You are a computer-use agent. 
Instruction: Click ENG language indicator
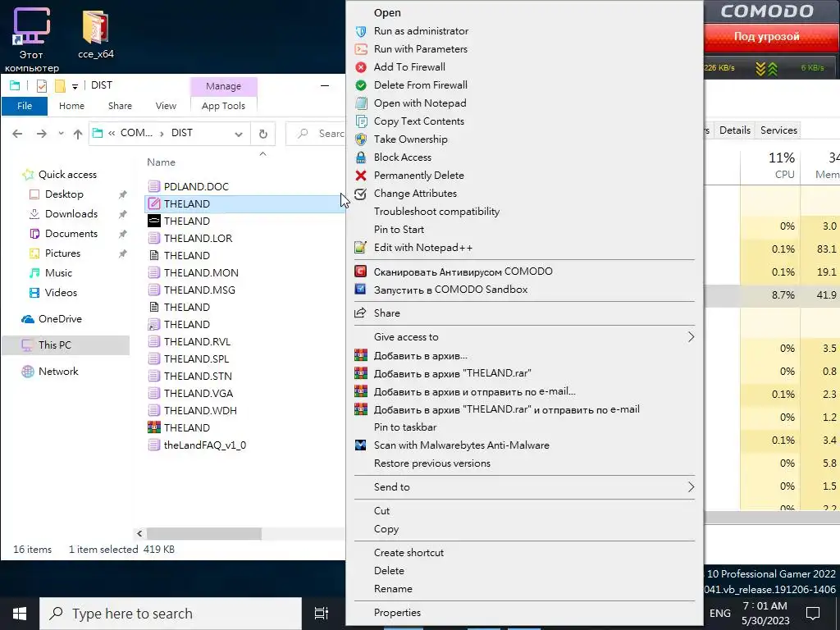pyautogui.click(x=719, y=614)
